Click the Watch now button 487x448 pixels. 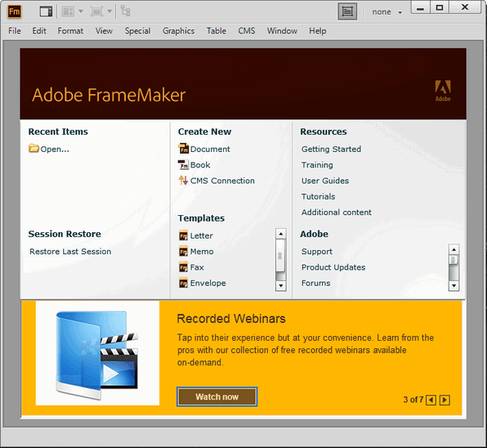click(217, 397)
